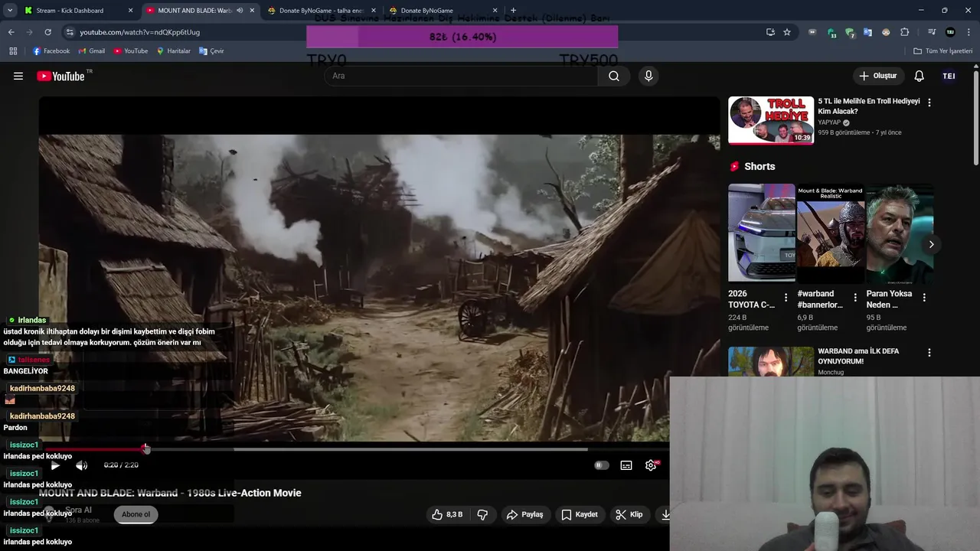The height and width of the screenshot is (551, 980).
Task: Open Gmail bookmark
Action: pyautogui.click(x=91, y=51)
